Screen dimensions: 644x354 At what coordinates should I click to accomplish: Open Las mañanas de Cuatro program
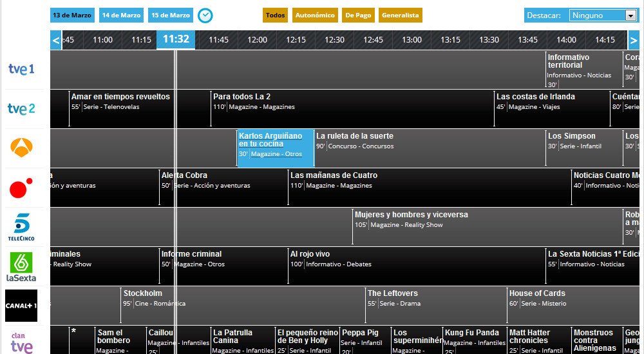pyautogui.click(x=334, y=175)
